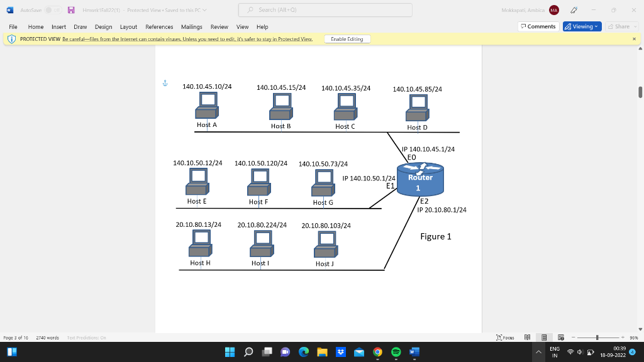
Task: Toggle Text Predictions in status bar
Action: click(86, 337)
